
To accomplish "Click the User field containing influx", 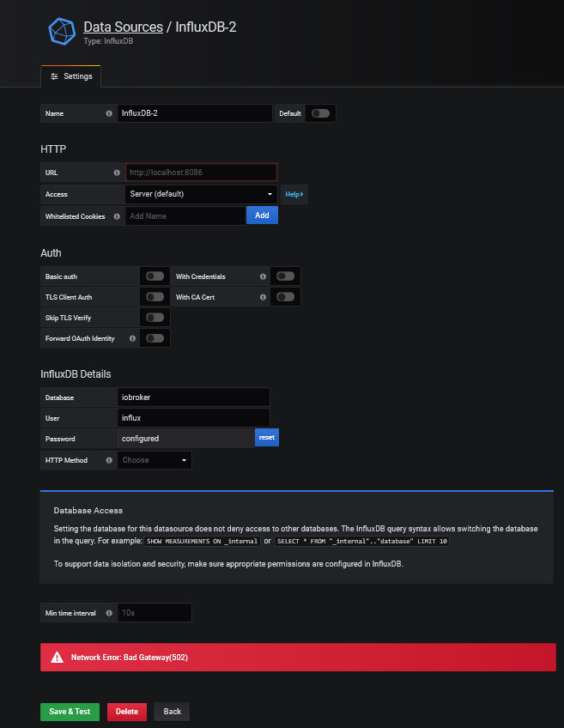I will tap(193, 418).
